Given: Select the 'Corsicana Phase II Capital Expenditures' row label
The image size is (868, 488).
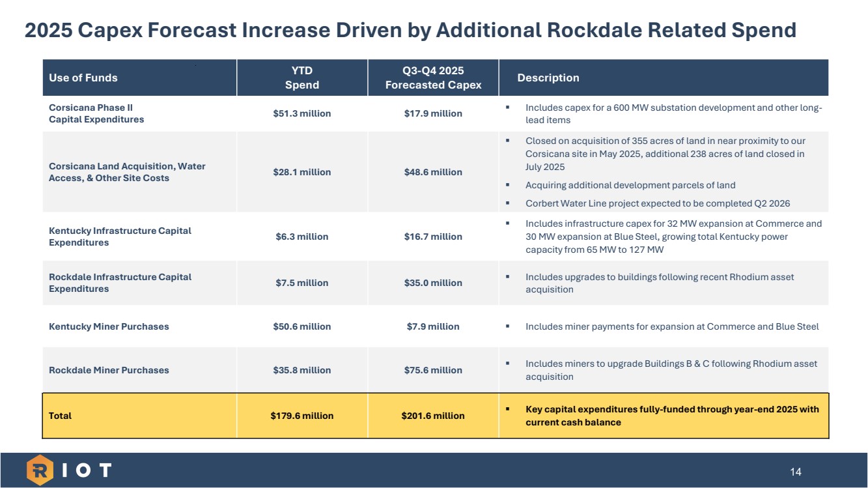Looking at the screenshot, I should pyautogui.click(x=96, y=113).
